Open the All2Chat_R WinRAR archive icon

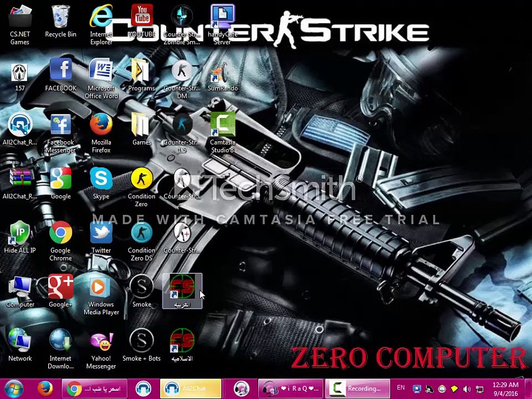click(20, 183)
